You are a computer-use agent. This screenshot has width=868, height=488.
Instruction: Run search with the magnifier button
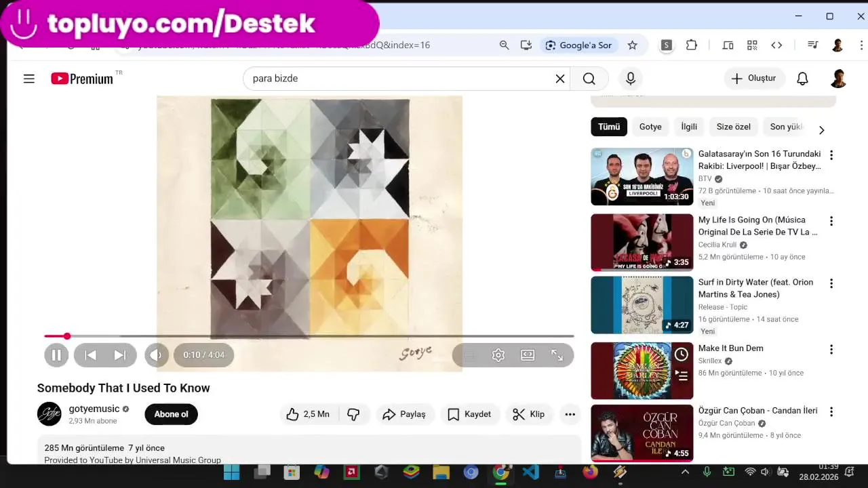(589, 79)
